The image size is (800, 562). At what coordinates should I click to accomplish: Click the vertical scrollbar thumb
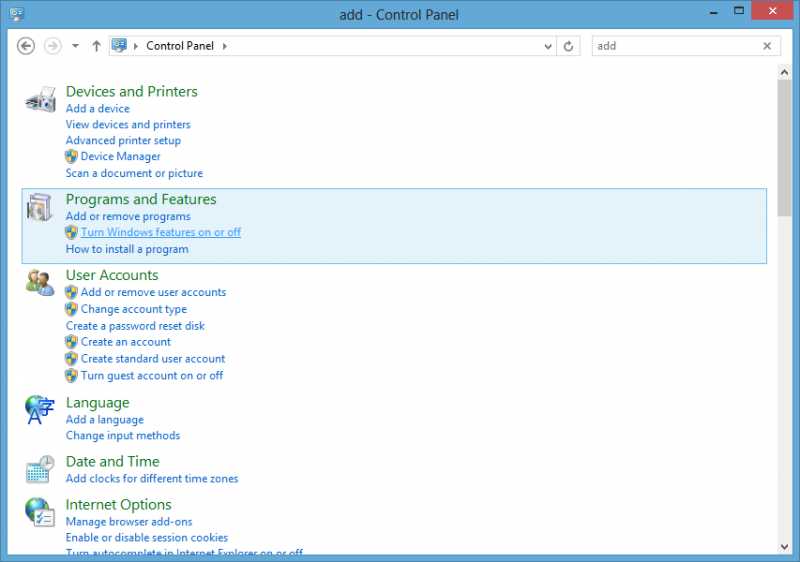pos(784,148)
